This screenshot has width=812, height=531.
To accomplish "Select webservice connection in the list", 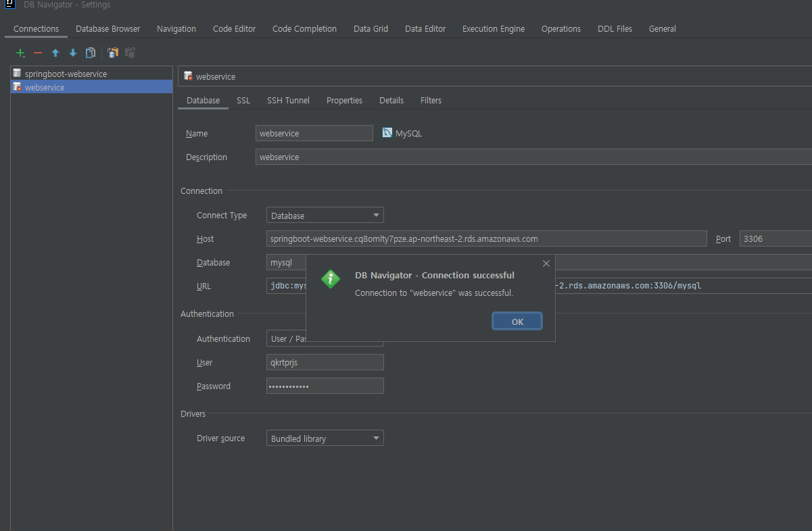I will point(92,87).
